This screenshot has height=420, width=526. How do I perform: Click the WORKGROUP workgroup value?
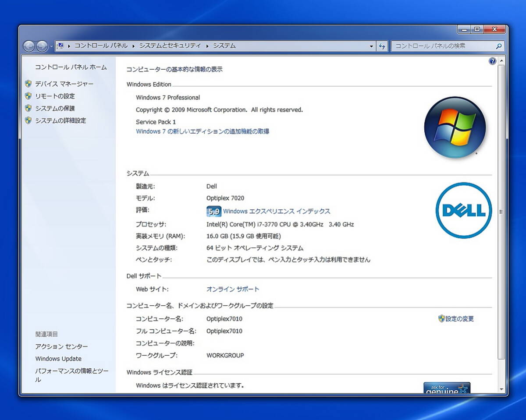coord(225,355)
